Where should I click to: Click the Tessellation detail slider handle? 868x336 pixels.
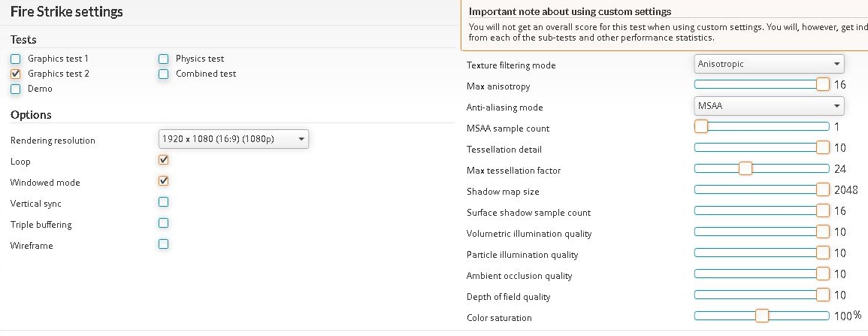click(x=823, y=147)
